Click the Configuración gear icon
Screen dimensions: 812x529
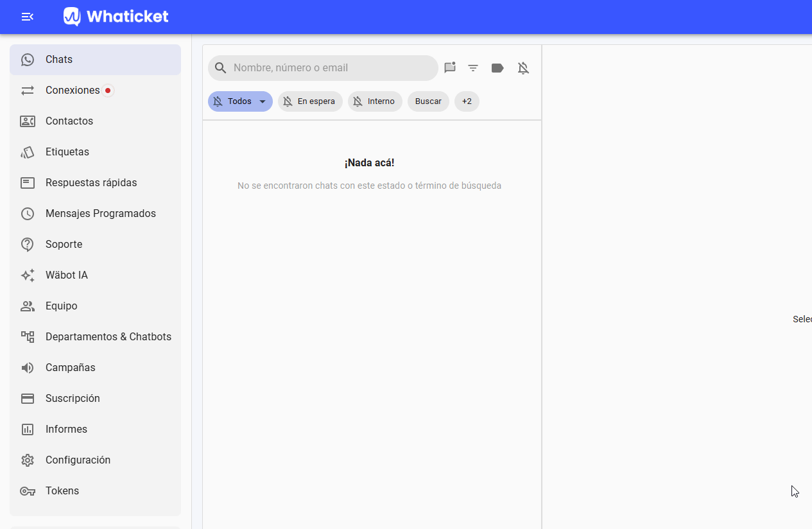(28, 460)
